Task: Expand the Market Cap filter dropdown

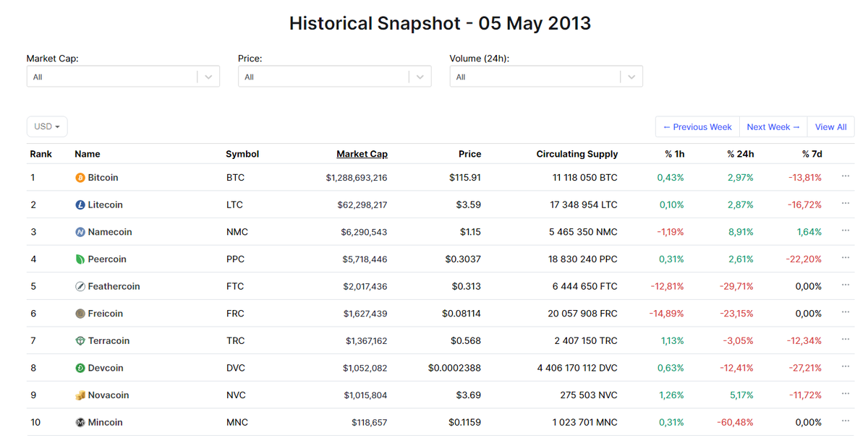Action: [x=208, y=77]
